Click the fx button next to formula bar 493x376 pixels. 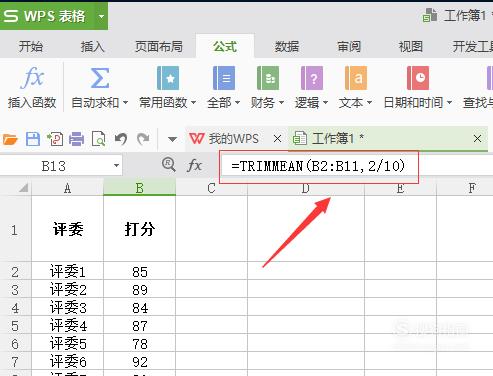click(x=194, y=165)
